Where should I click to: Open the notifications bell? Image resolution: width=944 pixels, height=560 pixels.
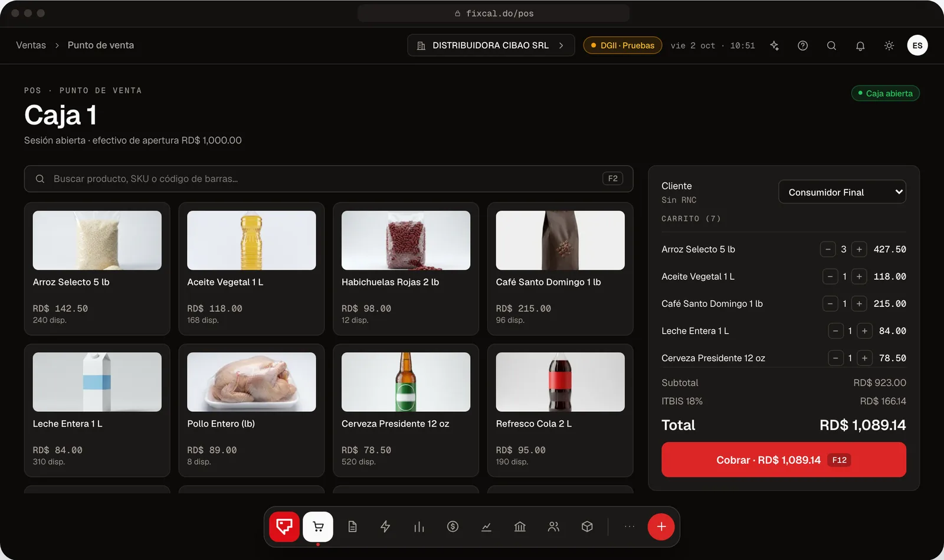[860, 45]
